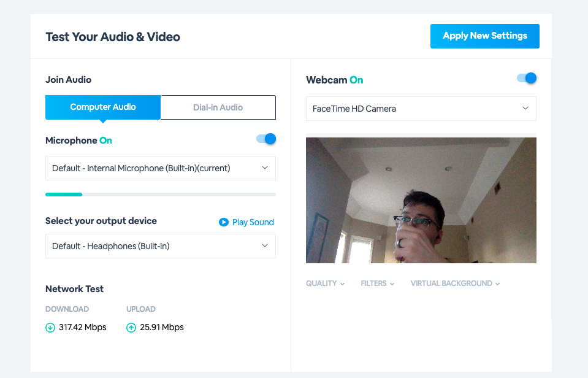Open the output device dropdown
This screenshot has width=588, height=378.
coord(160,246)
